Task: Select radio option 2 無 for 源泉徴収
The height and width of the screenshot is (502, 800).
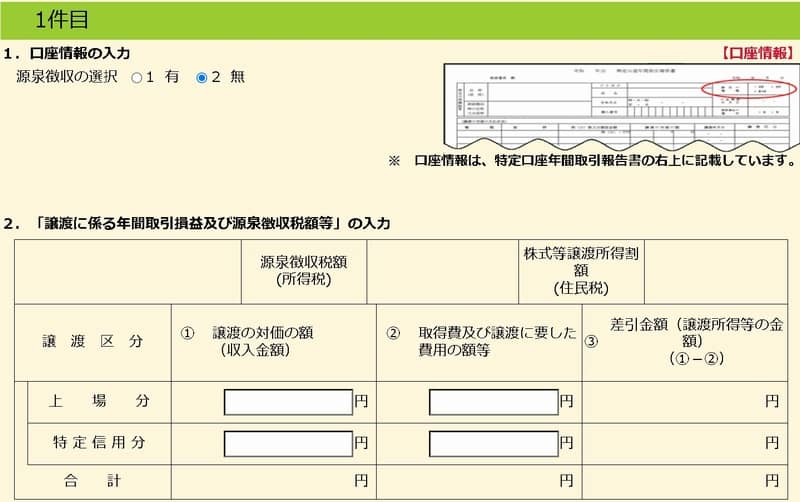Action: [202, 78]
